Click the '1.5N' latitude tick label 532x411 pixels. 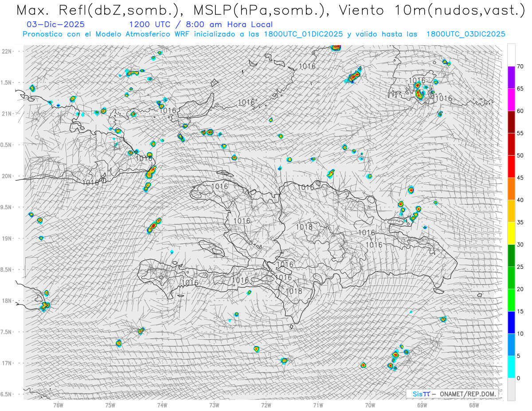pos(7,82)
